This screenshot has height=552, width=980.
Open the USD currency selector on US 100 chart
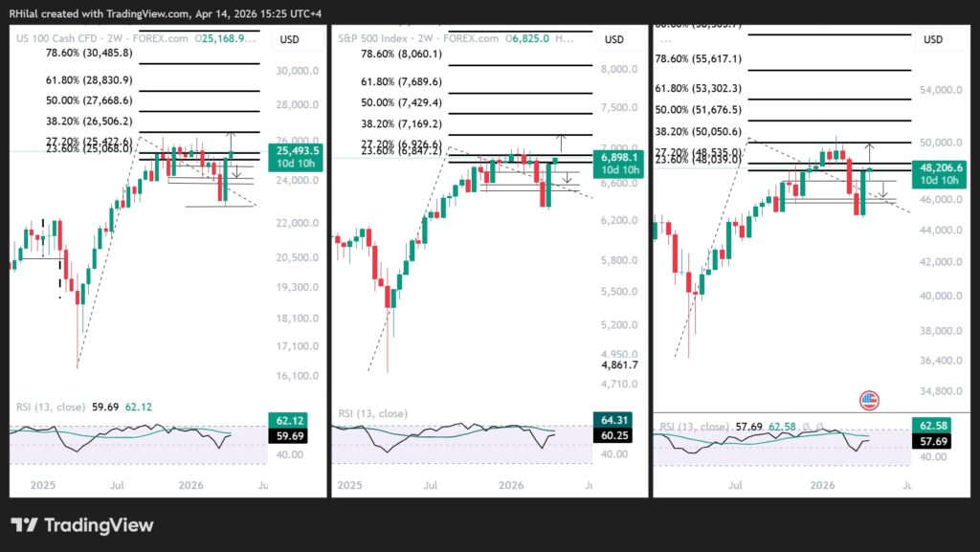pos(289,39)
